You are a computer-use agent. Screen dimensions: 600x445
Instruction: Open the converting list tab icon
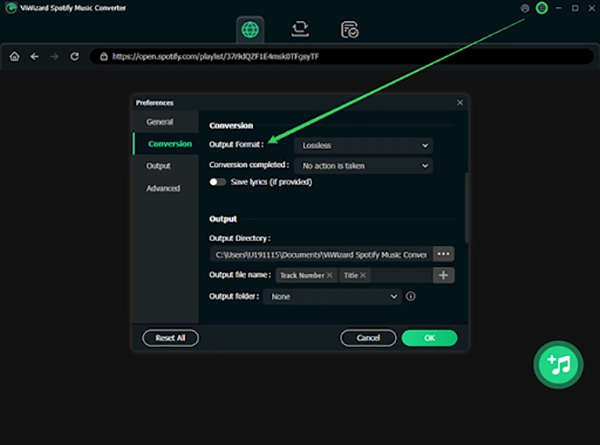pos(300,29)
